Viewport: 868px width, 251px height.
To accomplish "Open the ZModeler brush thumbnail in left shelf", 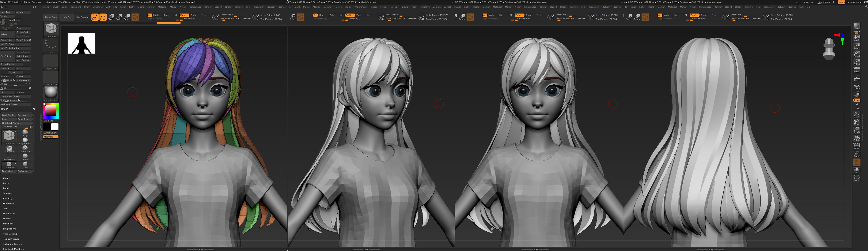I will 51,30.
